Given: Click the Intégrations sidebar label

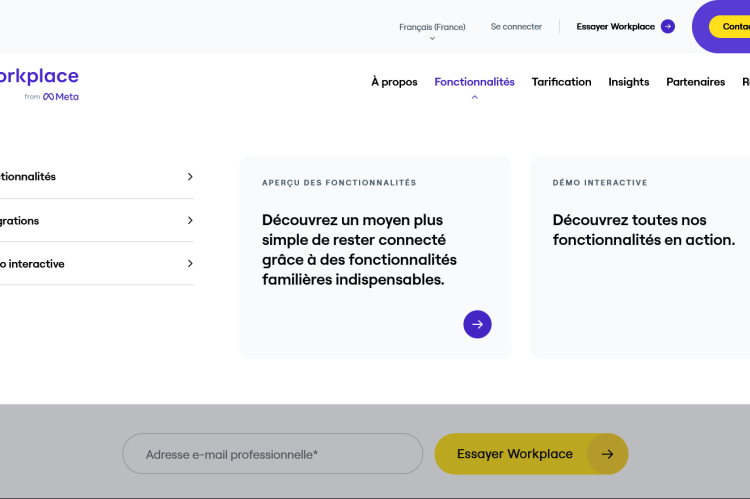Looking at the screenshot, I should pyautogui.click(x=20, y=221).
